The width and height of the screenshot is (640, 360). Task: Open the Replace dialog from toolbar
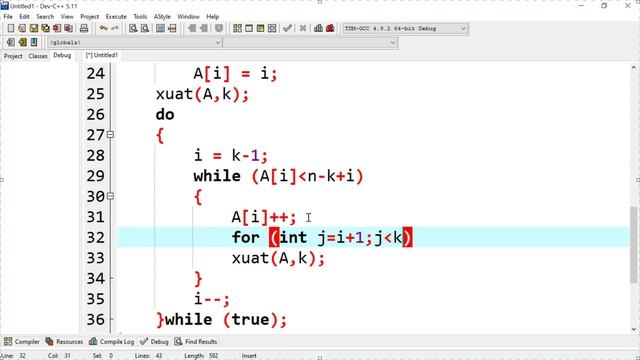[144, 28]
